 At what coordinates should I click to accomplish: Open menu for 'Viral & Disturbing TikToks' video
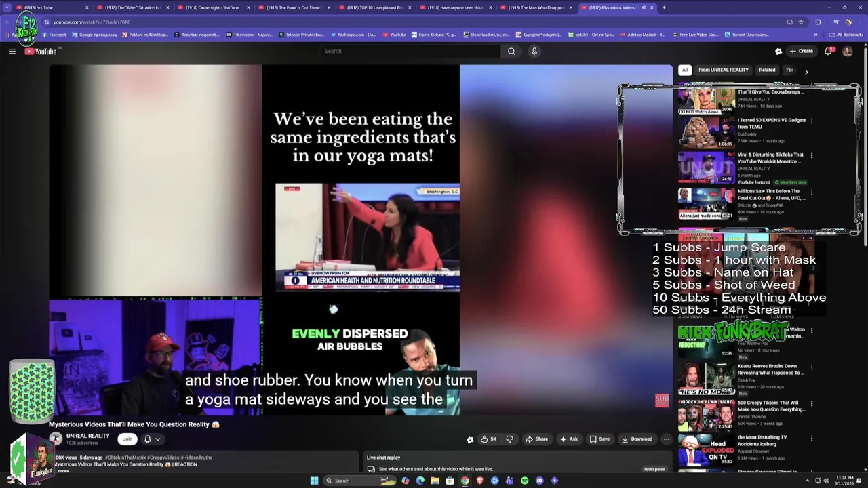(x=812, y=155)
